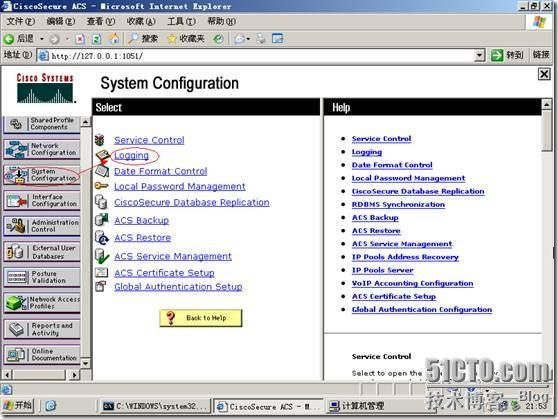Viewport: 558px width, 419px height.
Task: Click the Mail icon in IE toolbar
Action: (x=239, y=39)
